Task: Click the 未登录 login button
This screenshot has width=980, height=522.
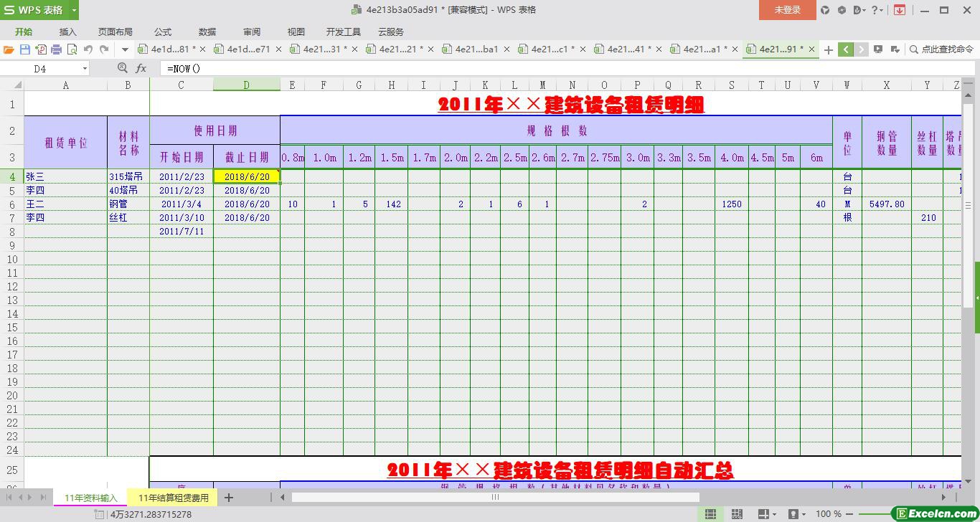Action: (787, 10)
